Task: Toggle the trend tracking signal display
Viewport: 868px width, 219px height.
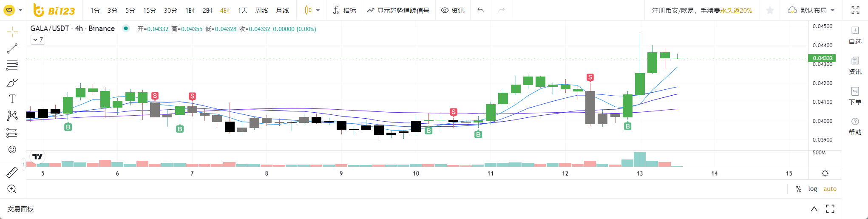Action: point(398,10)
